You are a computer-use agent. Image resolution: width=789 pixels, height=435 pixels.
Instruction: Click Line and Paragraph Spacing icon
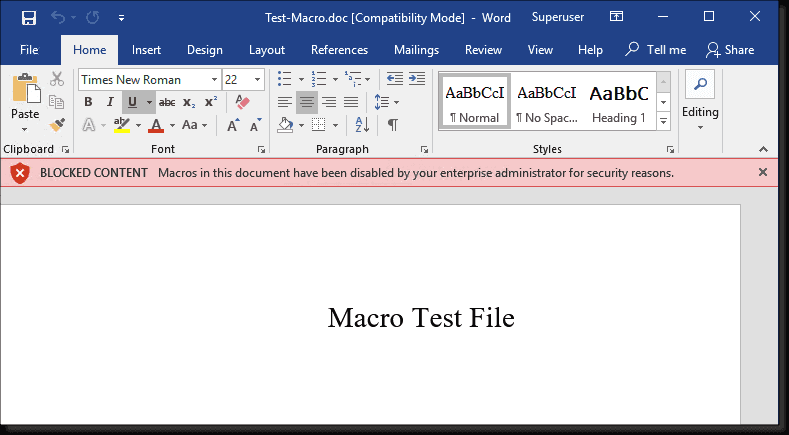pos(381,103)
